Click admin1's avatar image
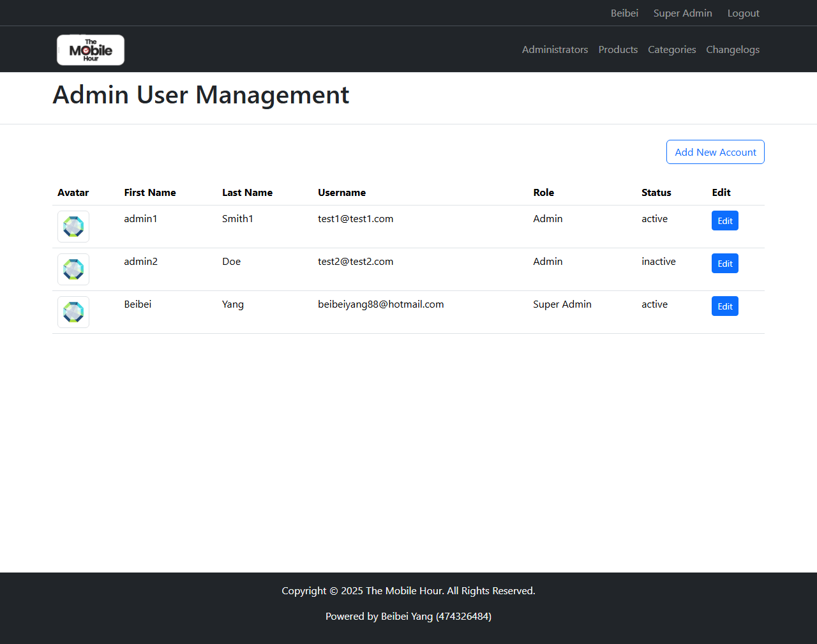 point(73,227)
